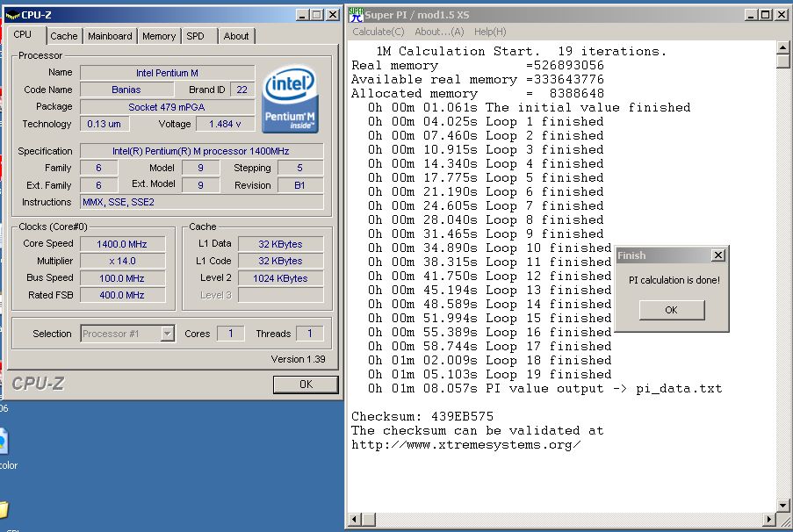Click 'PI value output -> pi_data.txt' line
This screenshot has height=532, width=793.
pos(544,389)
